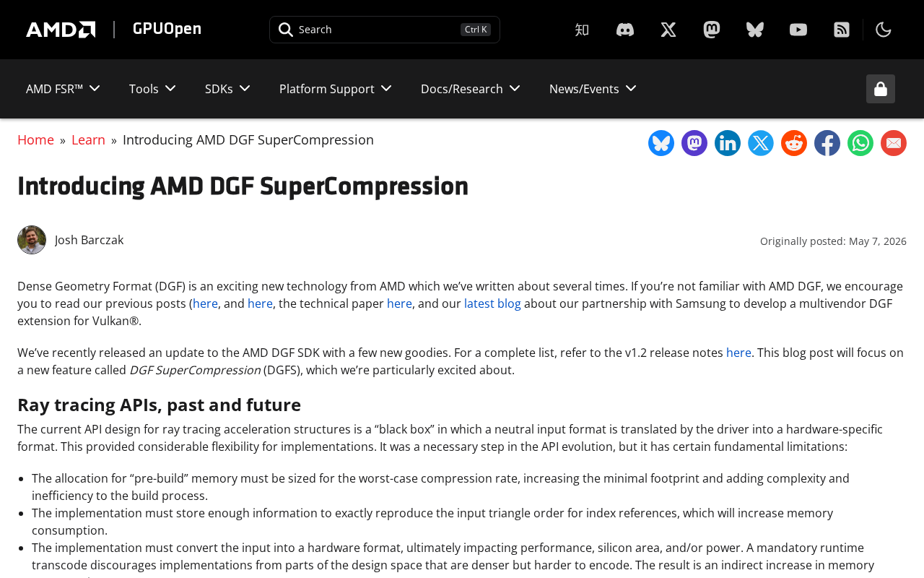Image resolution: width=924 pixels, height=578 pixels.
Task: Share article on Facebook
Action: pos(827,143)
